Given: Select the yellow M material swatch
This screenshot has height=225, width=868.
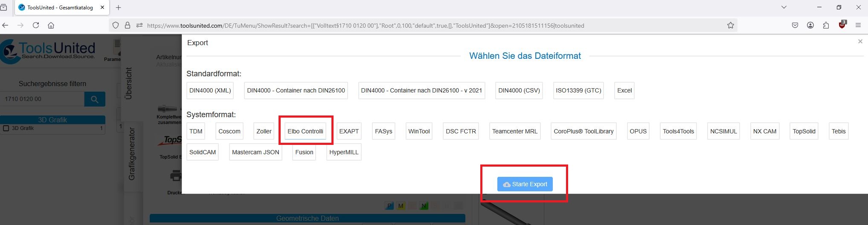Looking at the screenshot, I should coord(401,206).
